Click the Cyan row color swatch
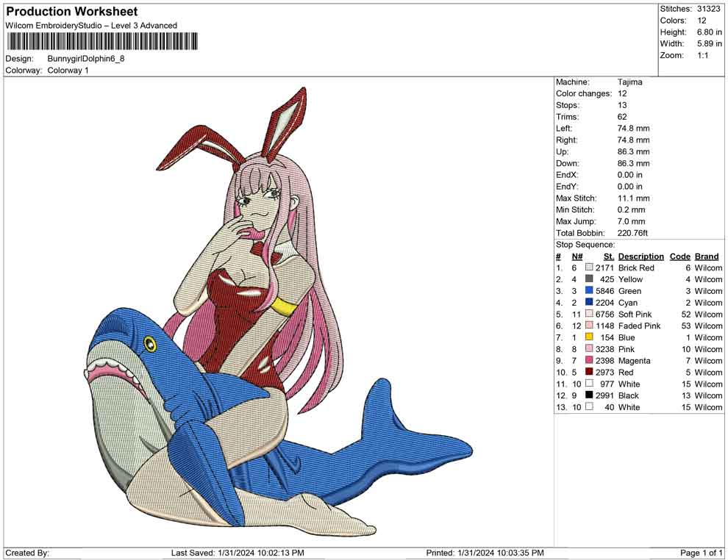 tap(589, 302)
